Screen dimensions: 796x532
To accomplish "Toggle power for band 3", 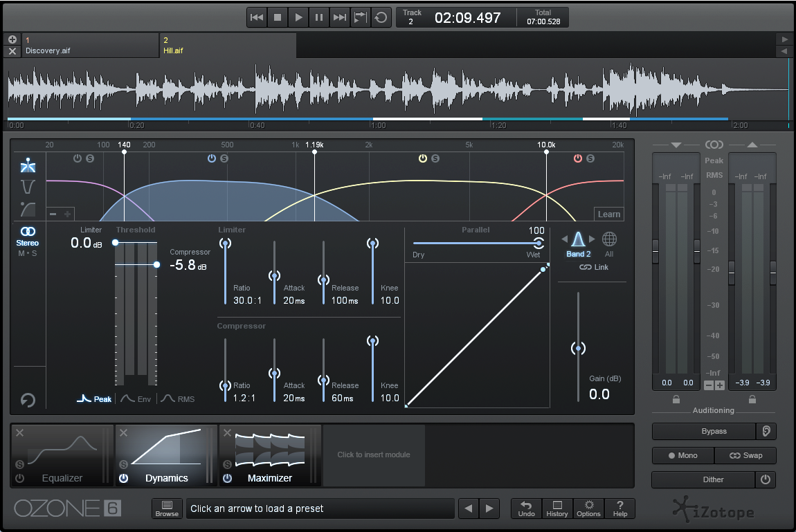I will 422,158.
